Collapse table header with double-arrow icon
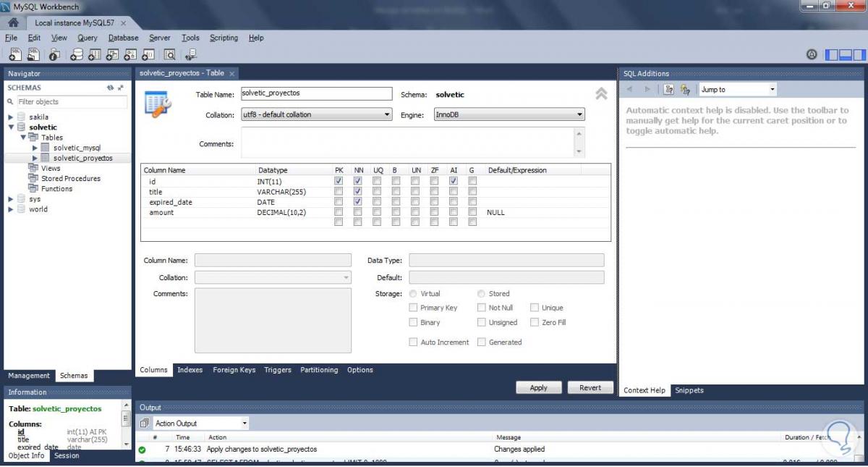 [x=601, y=94]
